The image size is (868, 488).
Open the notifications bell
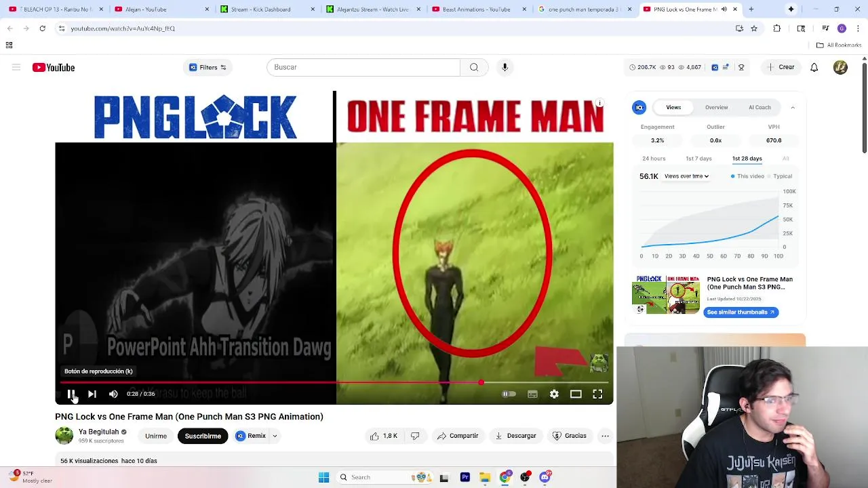814,67
